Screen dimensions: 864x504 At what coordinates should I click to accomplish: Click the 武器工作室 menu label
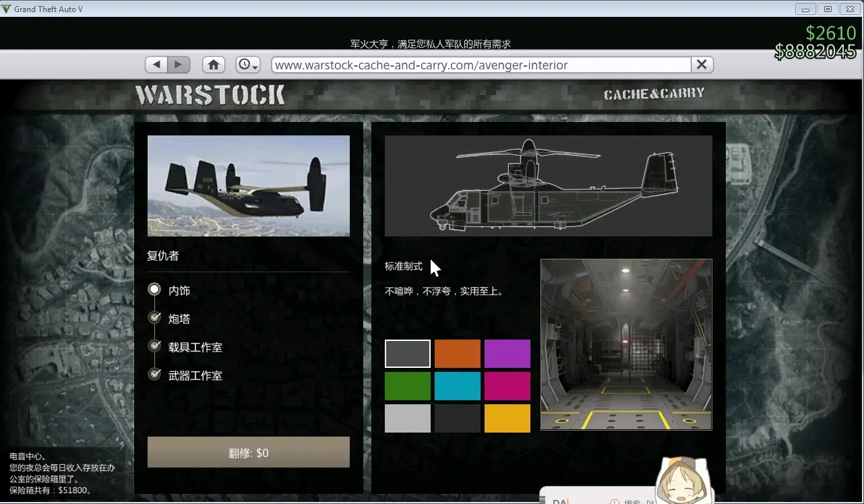[195, 375]
